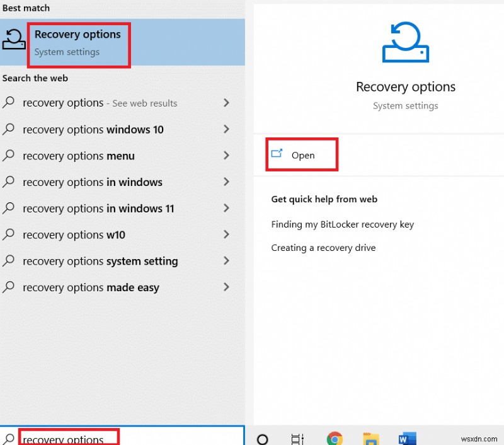Click the right arrow for 'recovery options made easy'

coord(226,287)
